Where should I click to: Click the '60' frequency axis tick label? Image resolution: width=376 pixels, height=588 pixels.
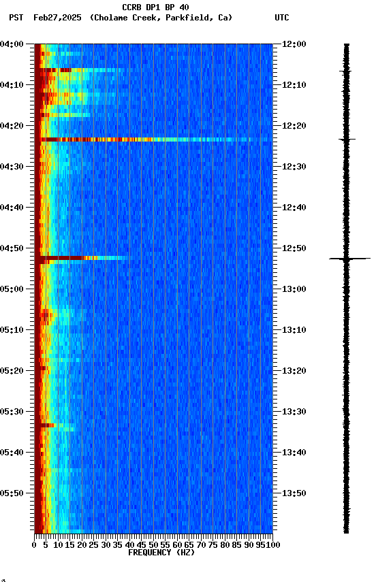pyautogui.click(x=177, y=545)
